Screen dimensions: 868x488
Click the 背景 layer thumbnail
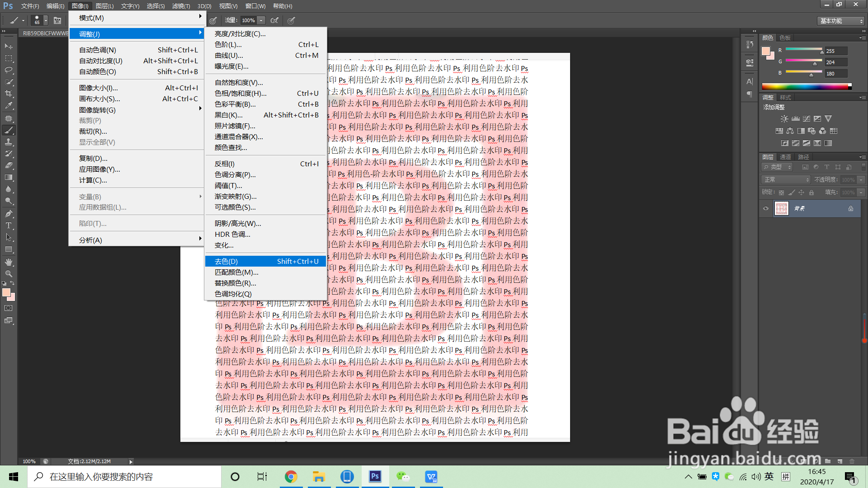[x=782, y=208]
